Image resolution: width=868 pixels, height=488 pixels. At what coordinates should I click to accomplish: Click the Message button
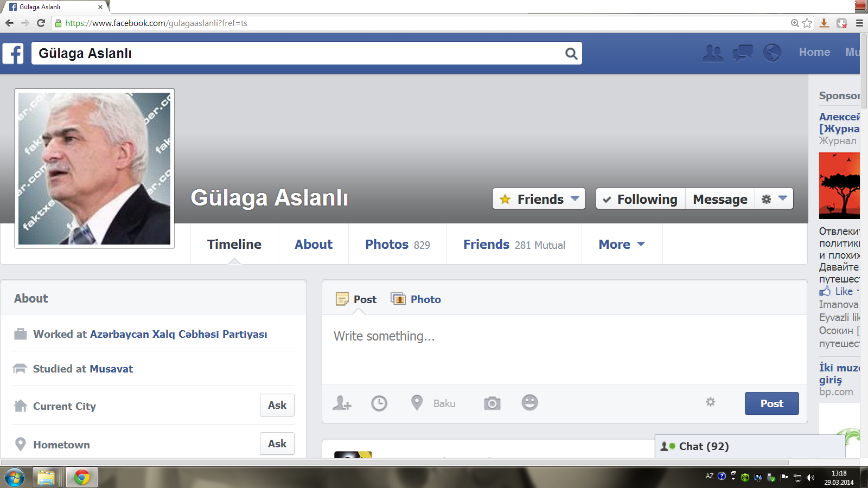[x=720, y=199]
